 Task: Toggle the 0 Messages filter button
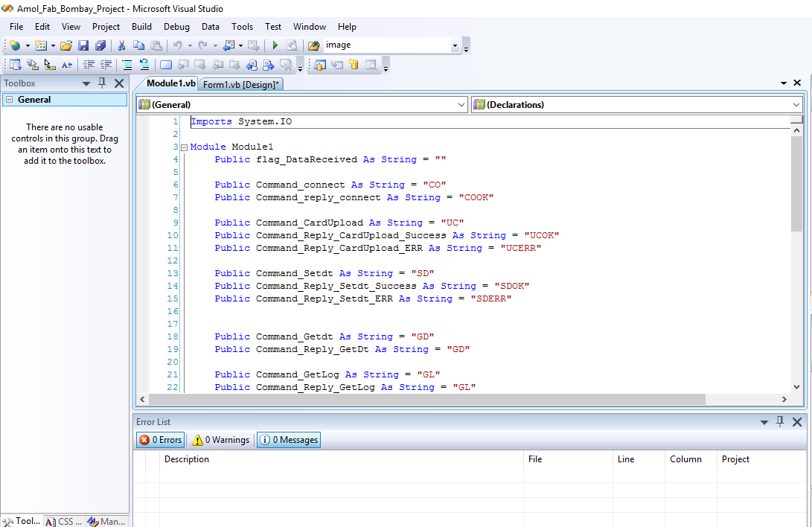289,440
